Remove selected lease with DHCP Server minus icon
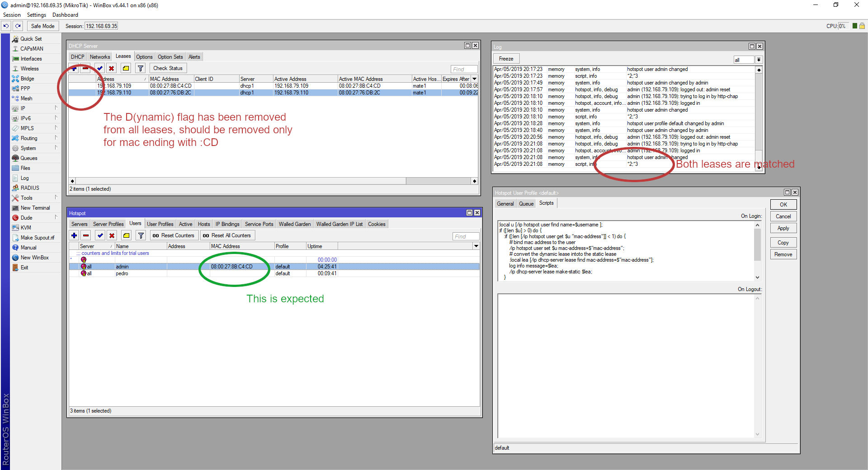The width and height of the screenshot is (868, 470). (x=85, y=68)
